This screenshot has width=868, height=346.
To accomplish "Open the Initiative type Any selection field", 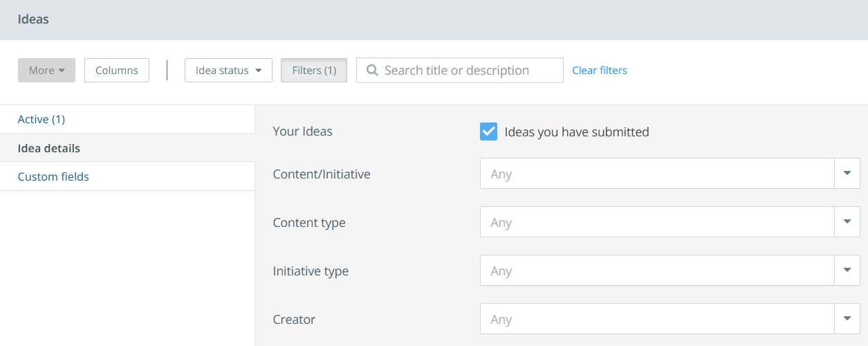I will pyautogui.click(x=657, y=271).
